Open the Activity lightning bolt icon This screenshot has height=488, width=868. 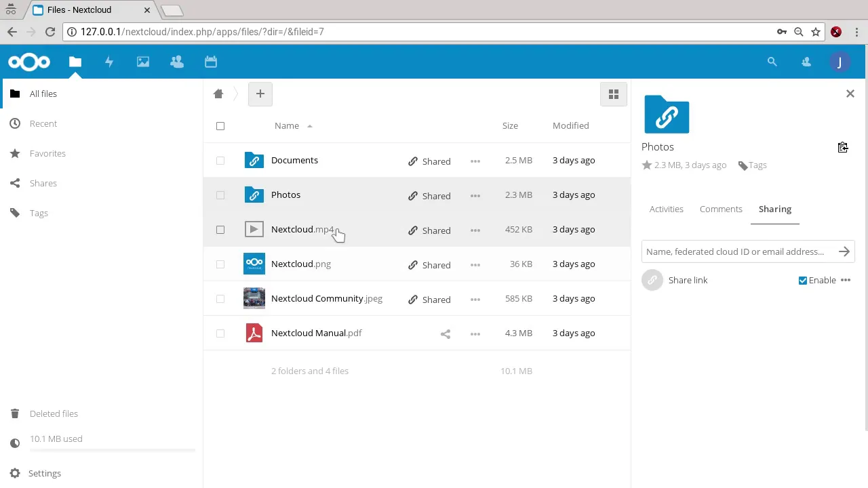coord(109,62)
